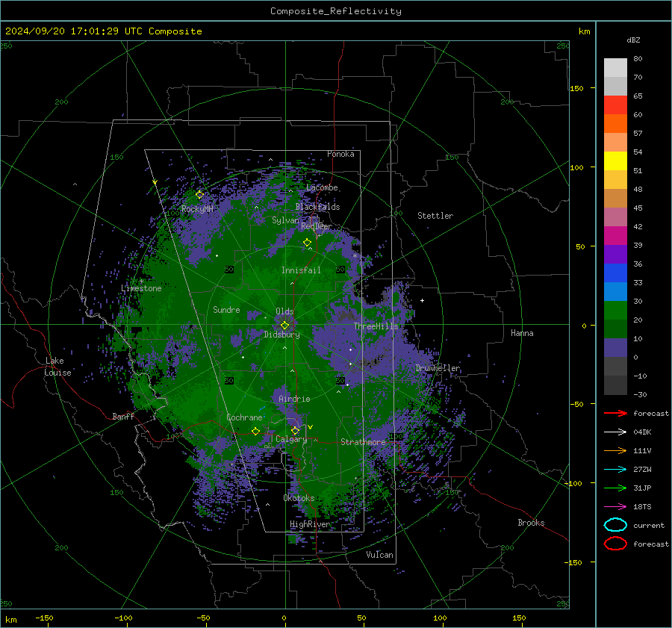
Task: Click the Didsbury label
Action: point(281,335)
